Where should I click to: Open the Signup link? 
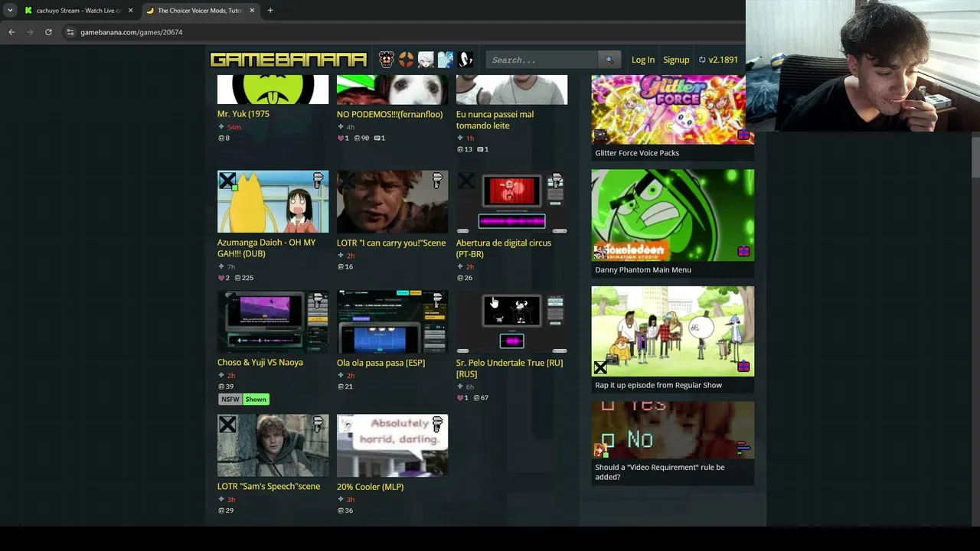tap(676, 60)
